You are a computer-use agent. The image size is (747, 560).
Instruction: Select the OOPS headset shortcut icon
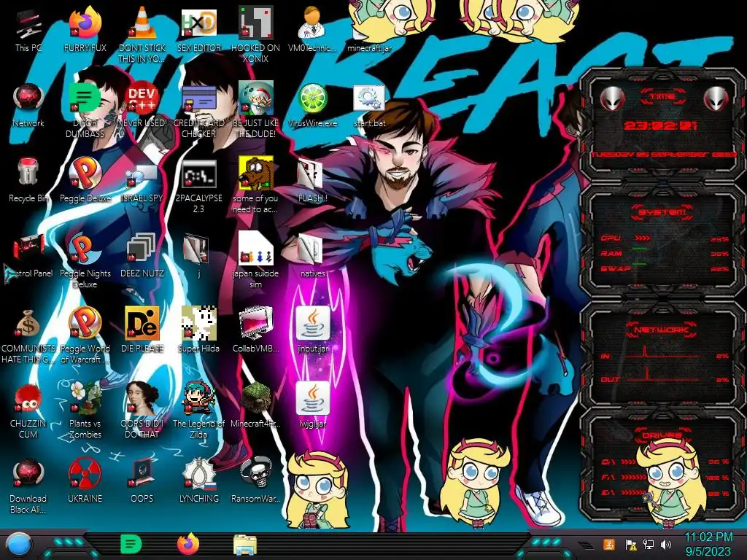coord(142,473)
